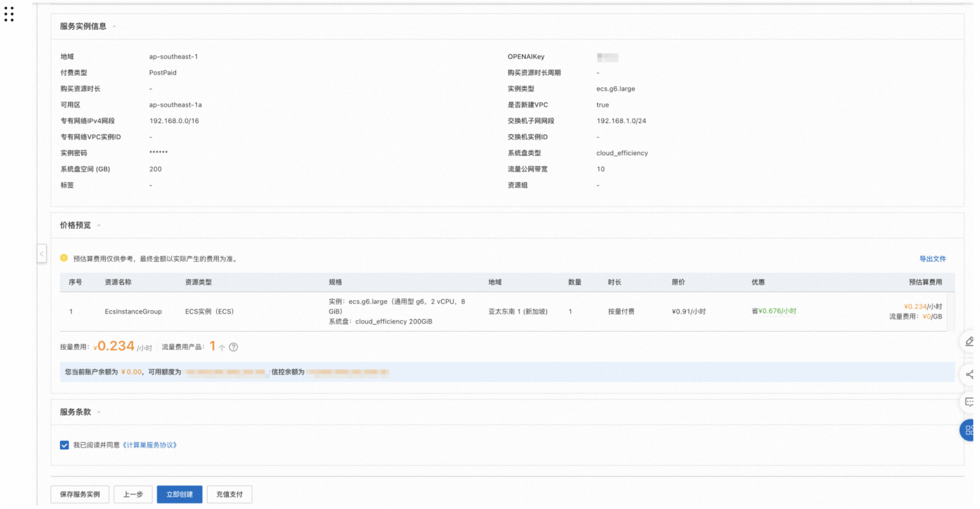Click the cloud_efficiency disk type value
The image size is (980, 509).
622,153
